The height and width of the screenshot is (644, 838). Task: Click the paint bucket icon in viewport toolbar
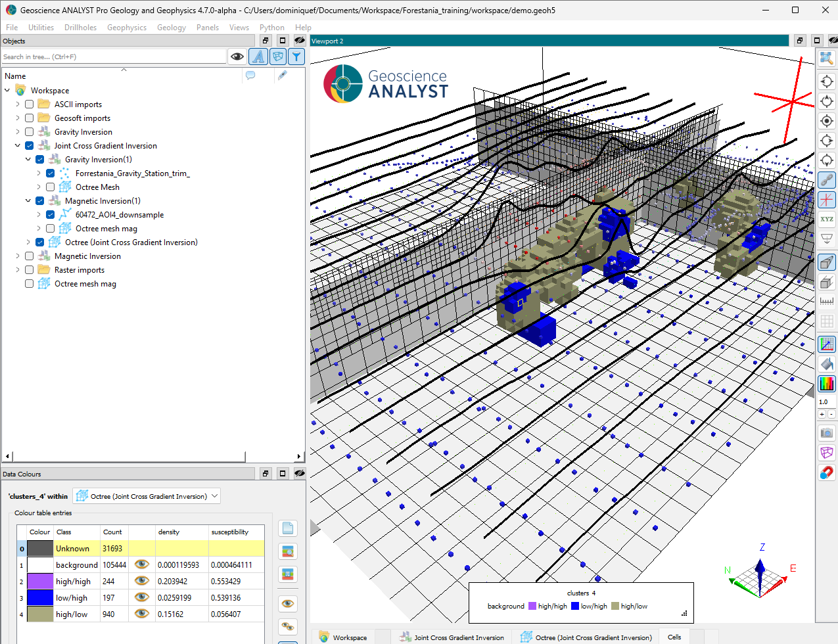coord(827,363)
